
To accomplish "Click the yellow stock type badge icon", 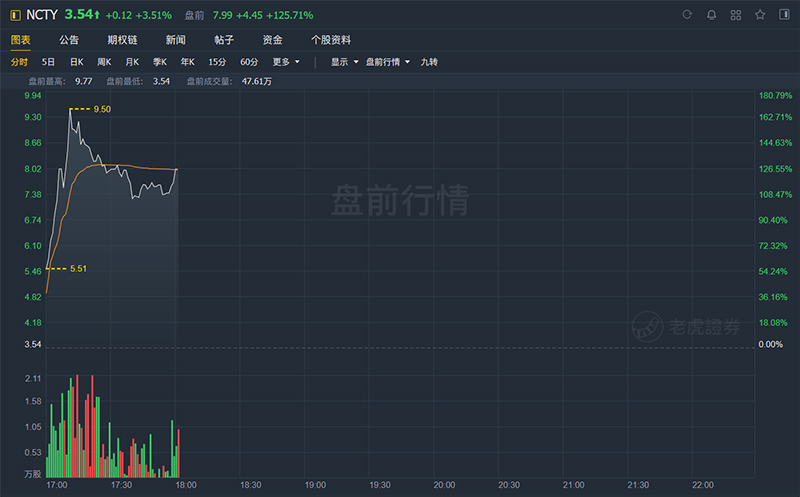I will click(15, 15).
